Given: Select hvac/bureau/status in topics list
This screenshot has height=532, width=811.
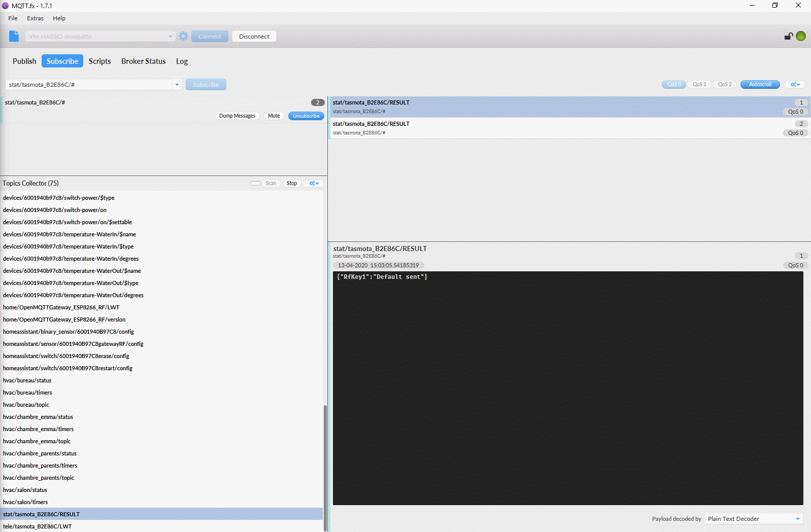Looking at the screenshot, I should pos(27,380).
